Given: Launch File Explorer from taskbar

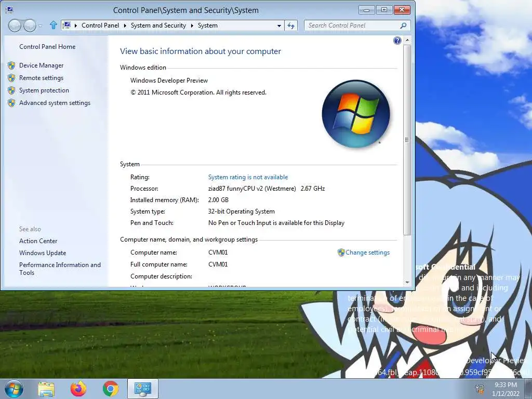Looking at the screenshot, I should tap(46, 389).
